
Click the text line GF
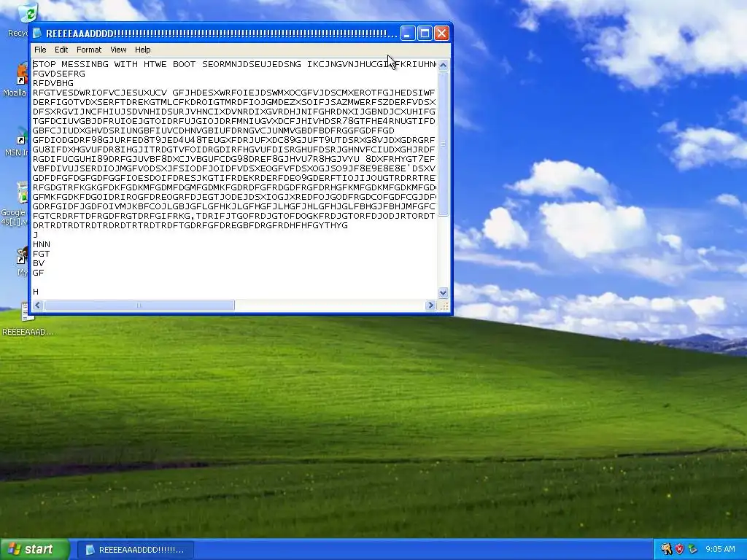[x=38, y=273]
